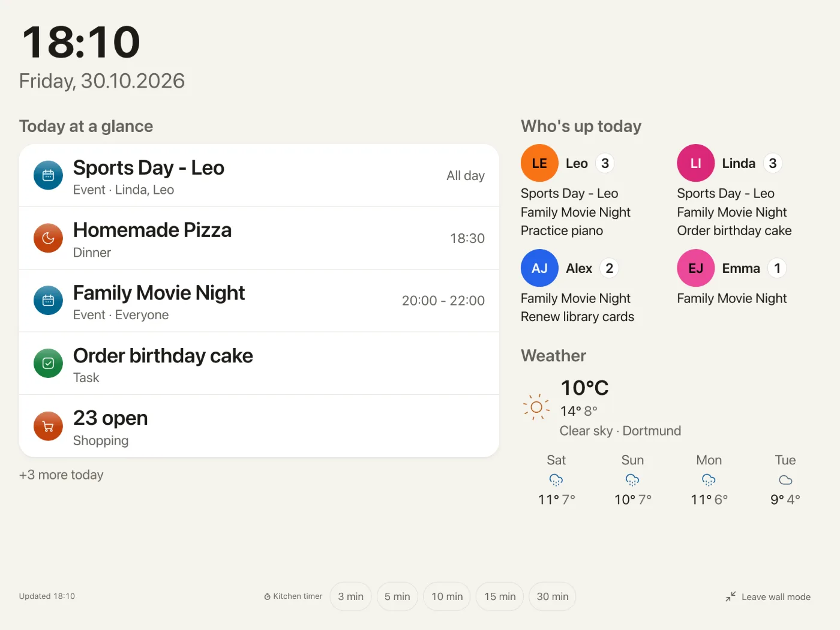The width and height of the screenshot is (840, 630).
Task: Select Renew library cards under Alex
Action: pos(577,317)
